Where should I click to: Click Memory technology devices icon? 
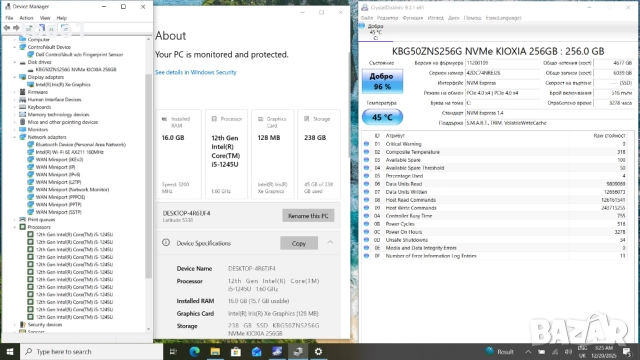pos(22,115)
